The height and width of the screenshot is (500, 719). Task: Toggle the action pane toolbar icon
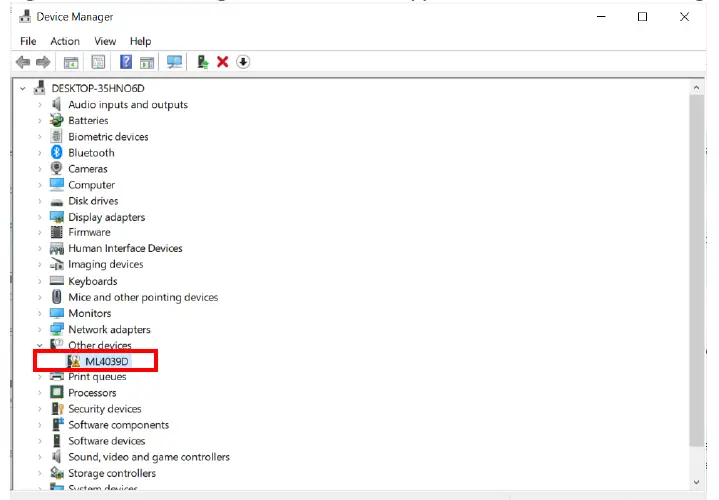click(x=147, y=62)
